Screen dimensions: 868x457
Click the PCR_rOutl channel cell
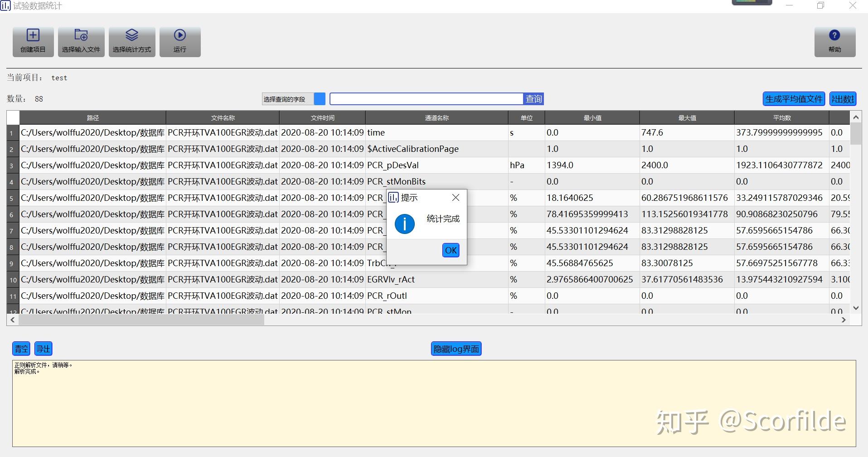click(437, 296)
